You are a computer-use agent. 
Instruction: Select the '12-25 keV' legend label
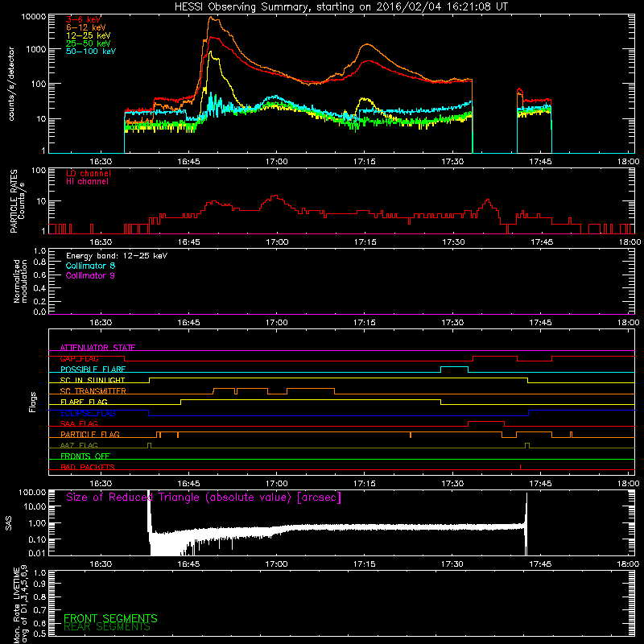(89, 35)
